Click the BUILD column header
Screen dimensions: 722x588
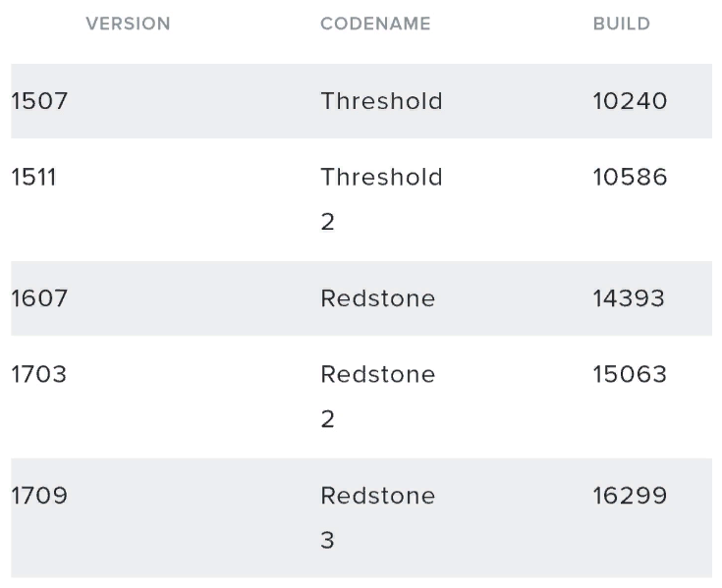[x=621, y=25]
